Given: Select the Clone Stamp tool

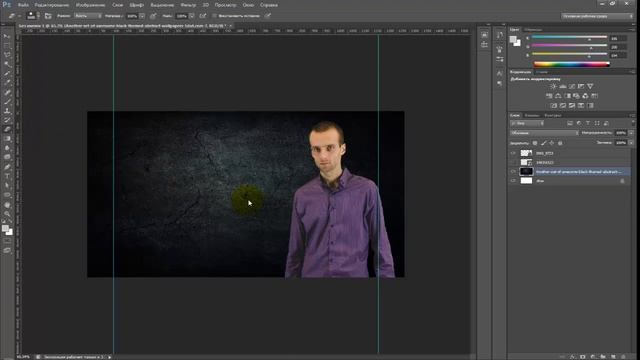Looking at the screenshot, I should pyautogui.click(x=7, y=111).
